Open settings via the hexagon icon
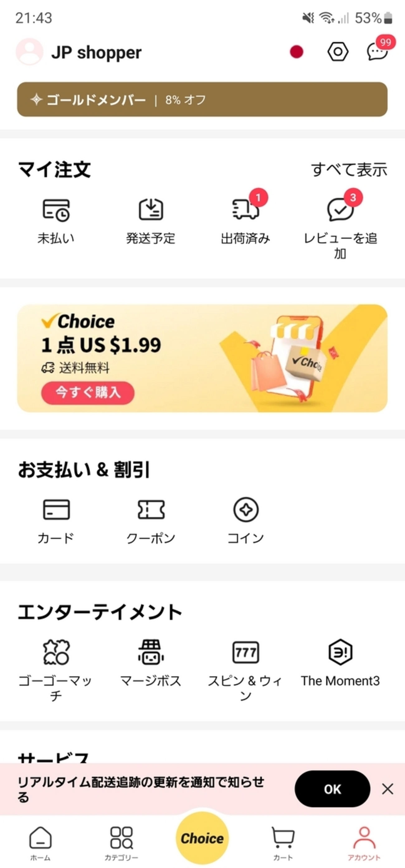 [337, 52]
